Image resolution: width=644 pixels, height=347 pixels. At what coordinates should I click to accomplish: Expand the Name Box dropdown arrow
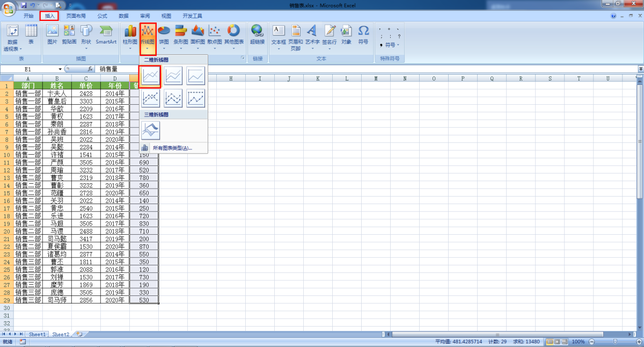60,69
